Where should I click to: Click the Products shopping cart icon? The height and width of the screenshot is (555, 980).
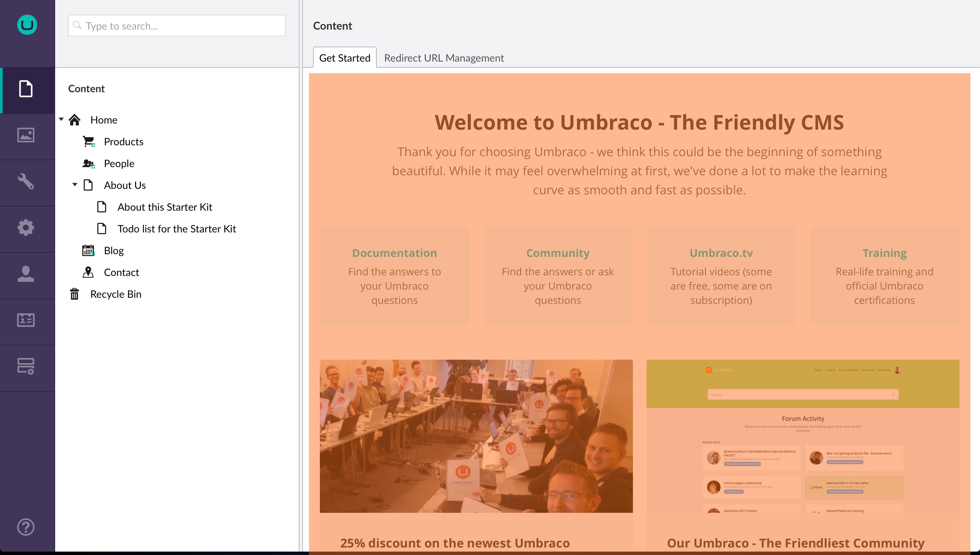pyautogui.click(x=89, y=142)
